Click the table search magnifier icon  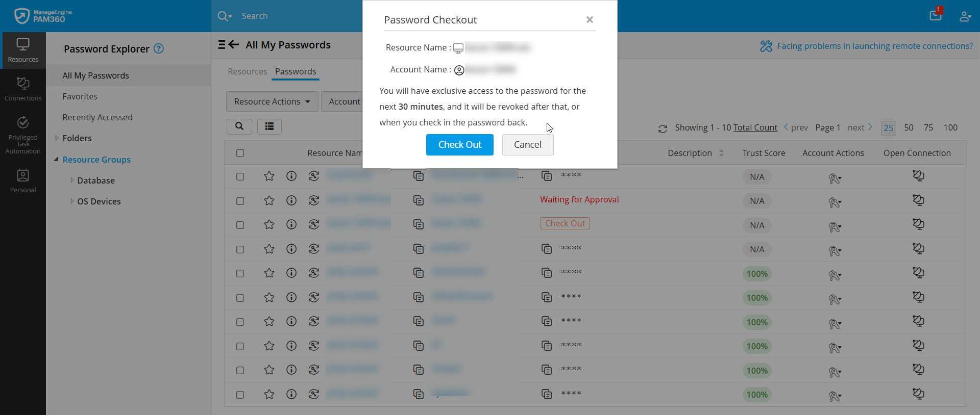[x=239, y=126]
